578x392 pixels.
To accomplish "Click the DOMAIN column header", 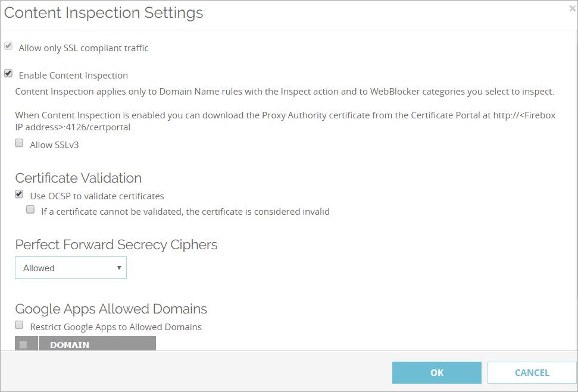I will tap(70, 344).
